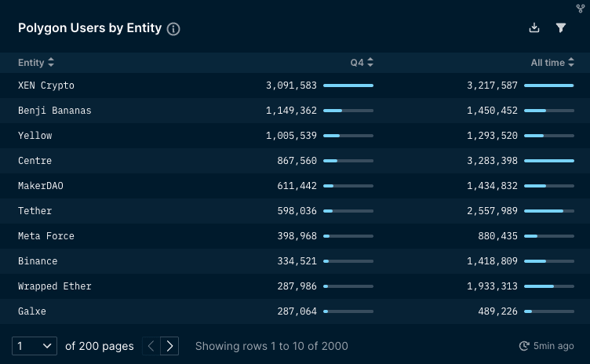Go to the next page

click(169, 346)
